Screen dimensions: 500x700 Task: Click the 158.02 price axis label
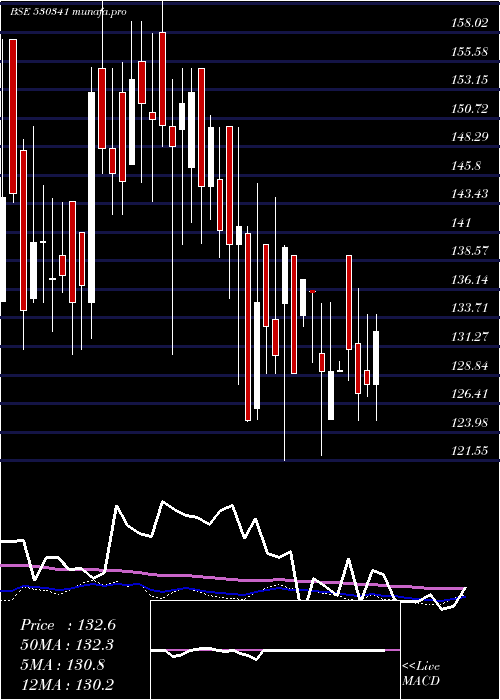pyautogui.click(x=470, y=23)
